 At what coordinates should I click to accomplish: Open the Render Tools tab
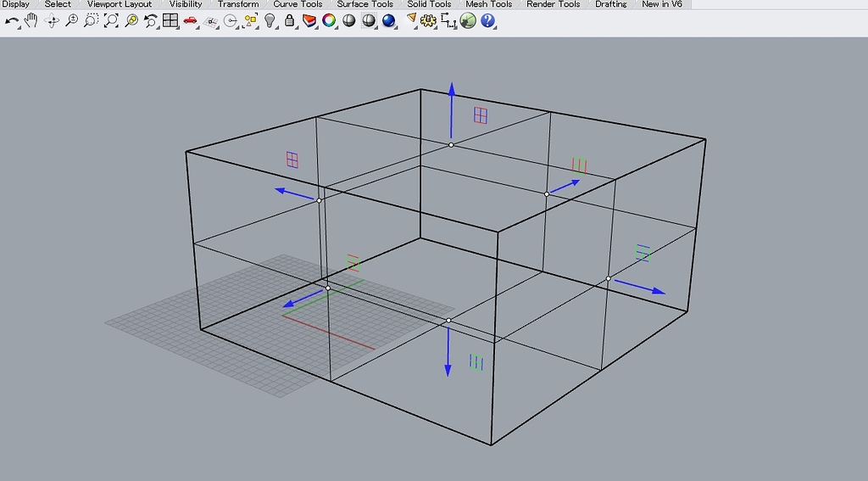[x=553, y=4]
